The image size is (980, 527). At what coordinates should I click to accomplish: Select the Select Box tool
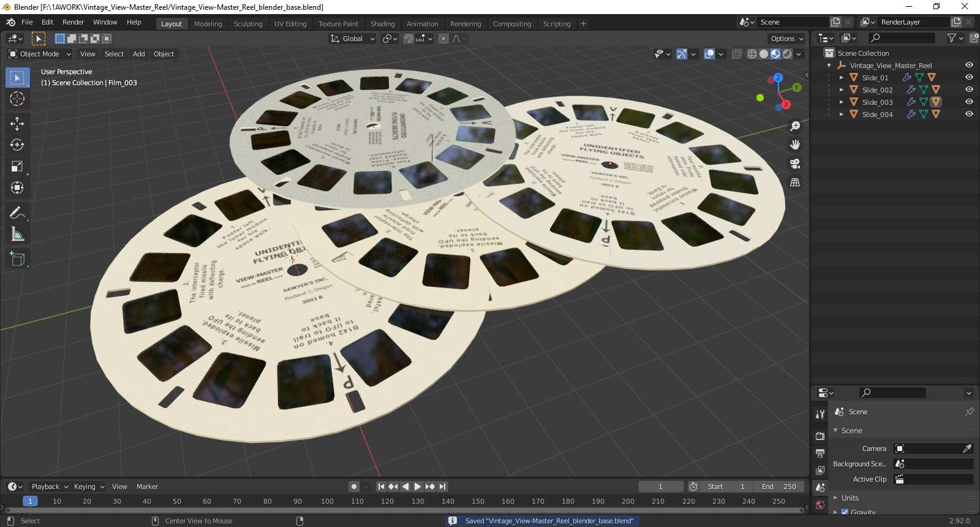click(17, 78)
